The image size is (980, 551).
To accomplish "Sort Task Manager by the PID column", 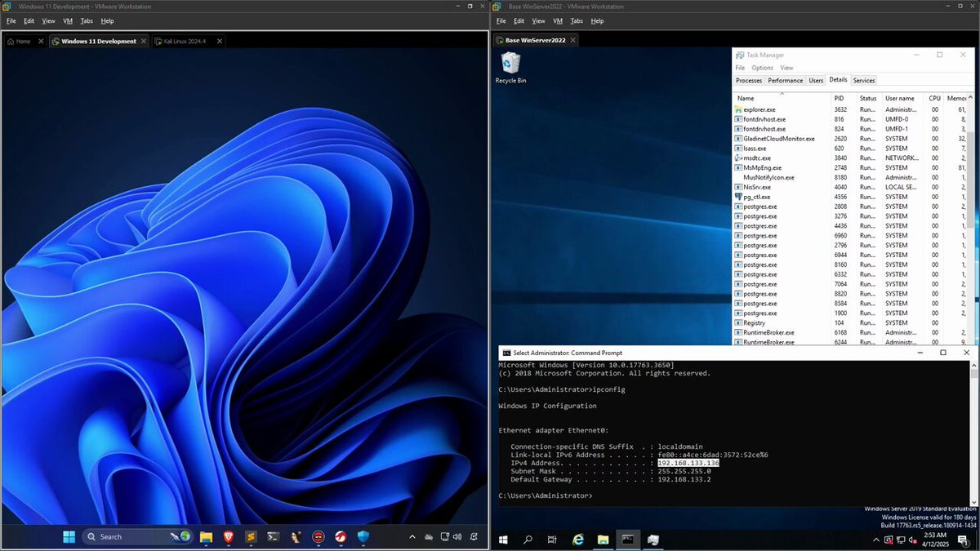I will point(843,98).
